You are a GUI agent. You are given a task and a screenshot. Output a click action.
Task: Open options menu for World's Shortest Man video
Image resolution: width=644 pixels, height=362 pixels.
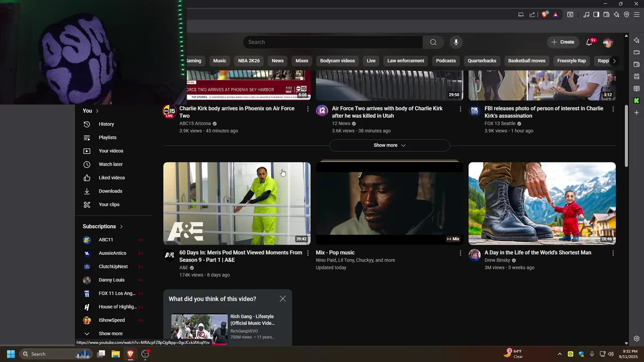613,253
